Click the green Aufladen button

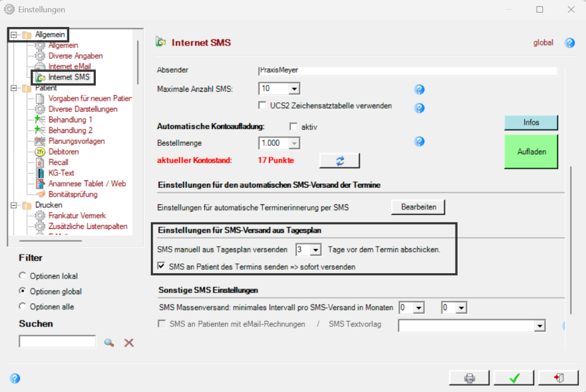pos(531,151)
